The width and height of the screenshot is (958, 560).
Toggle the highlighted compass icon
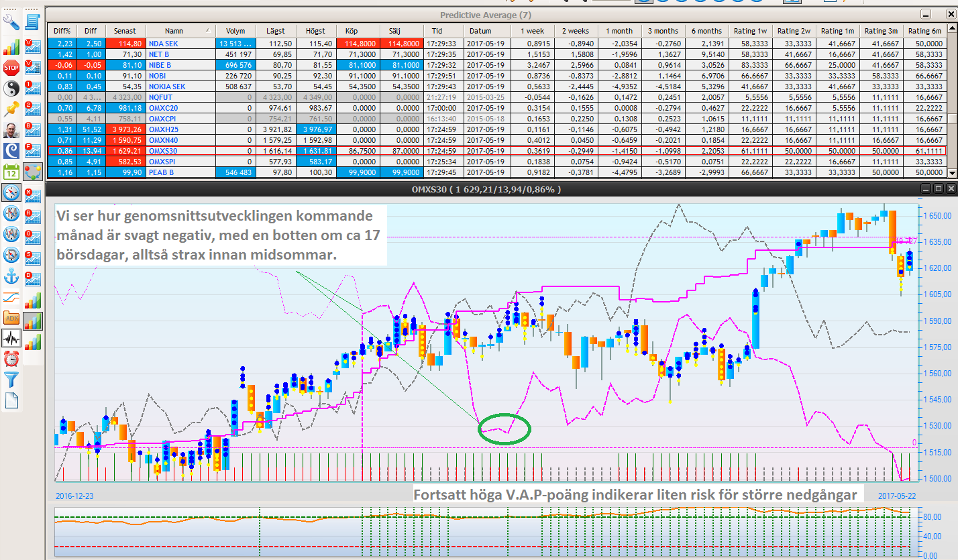11,192
